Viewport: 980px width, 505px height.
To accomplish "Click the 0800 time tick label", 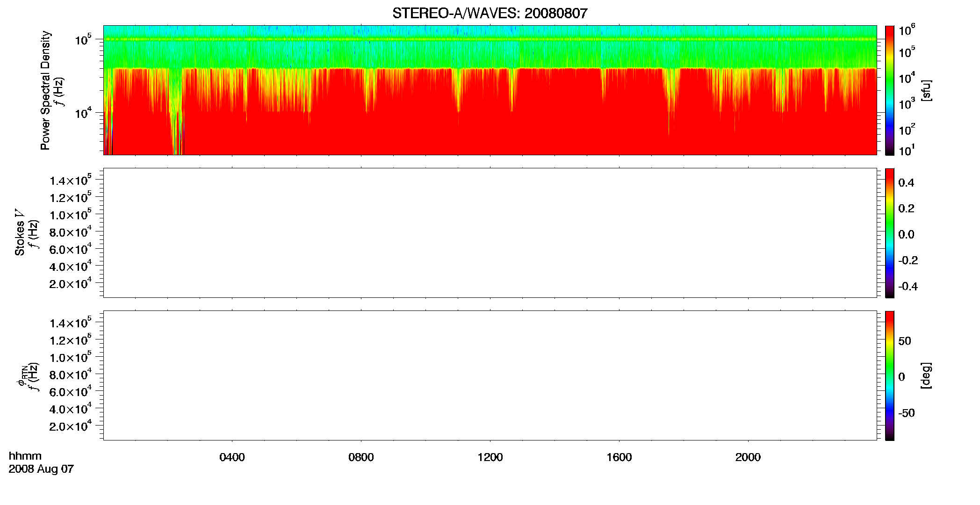I will pyautogui.click(x=361, y=457).
